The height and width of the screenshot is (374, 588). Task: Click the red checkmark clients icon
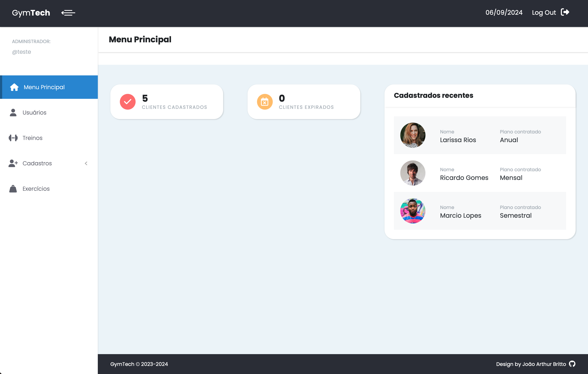[x=128, y=102]
